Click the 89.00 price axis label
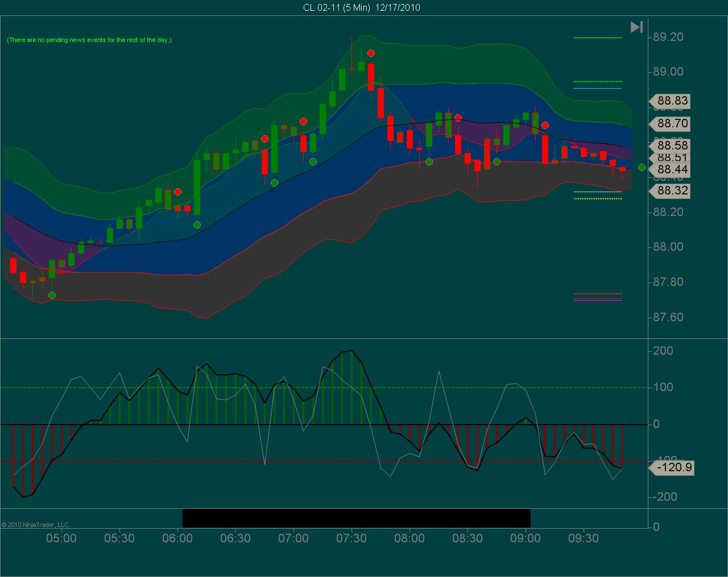This screenshot has width=728, height=577. (668, 72)
